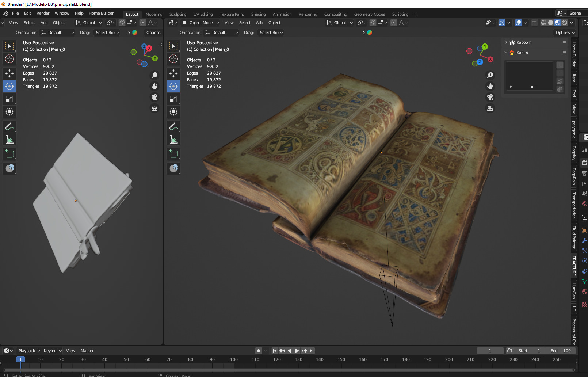Open pivot point dropdown in right viewport
The image size is (588, 377).
click(362, 23)
